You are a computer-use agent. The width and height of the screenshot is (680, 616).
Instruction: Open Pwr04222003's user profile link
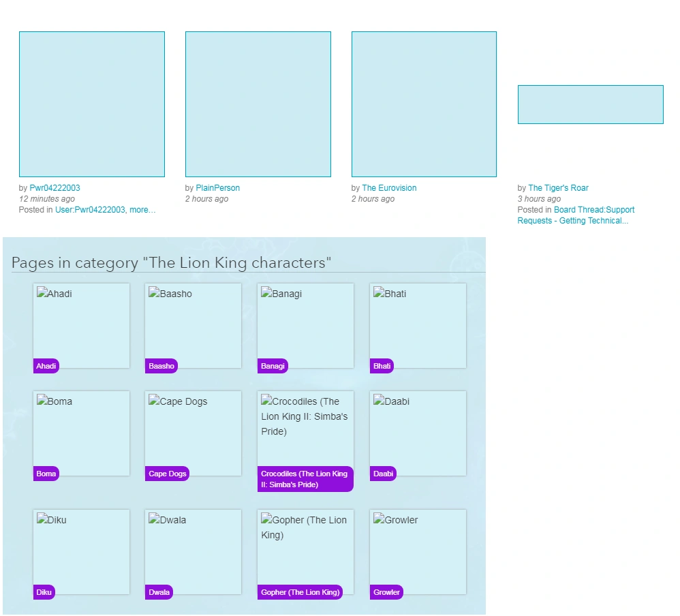tap(55, 188)
